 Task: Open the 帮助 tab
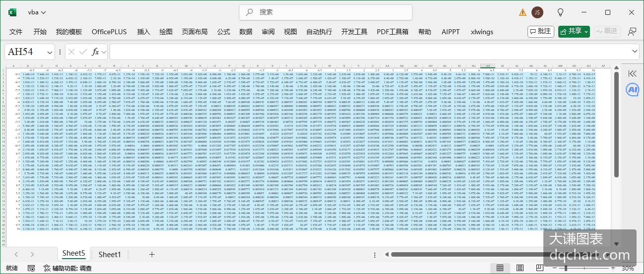point(425,32)
